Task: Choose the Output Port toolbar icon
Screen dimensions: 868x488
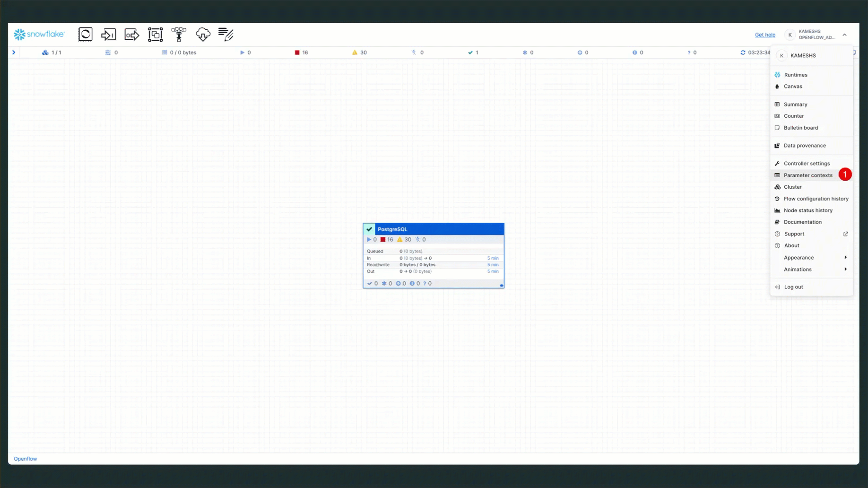Action: 132,35
